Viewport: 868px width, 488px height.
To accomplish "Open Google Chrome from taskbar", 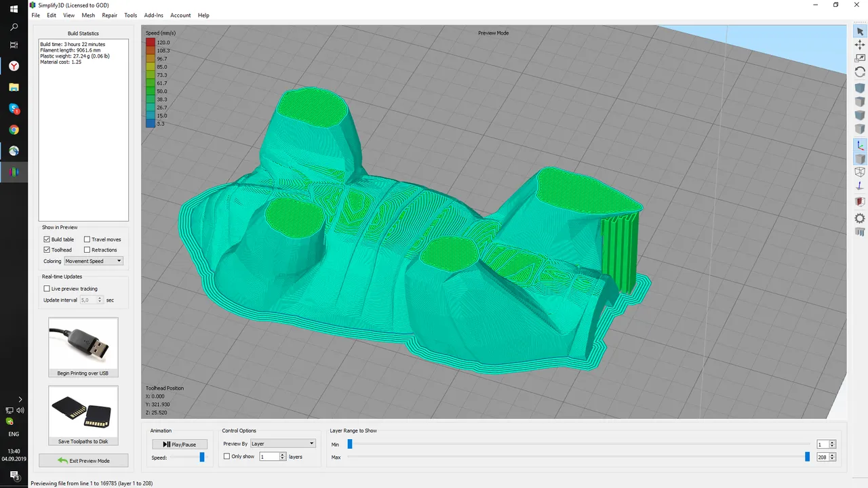I will 14,129.
